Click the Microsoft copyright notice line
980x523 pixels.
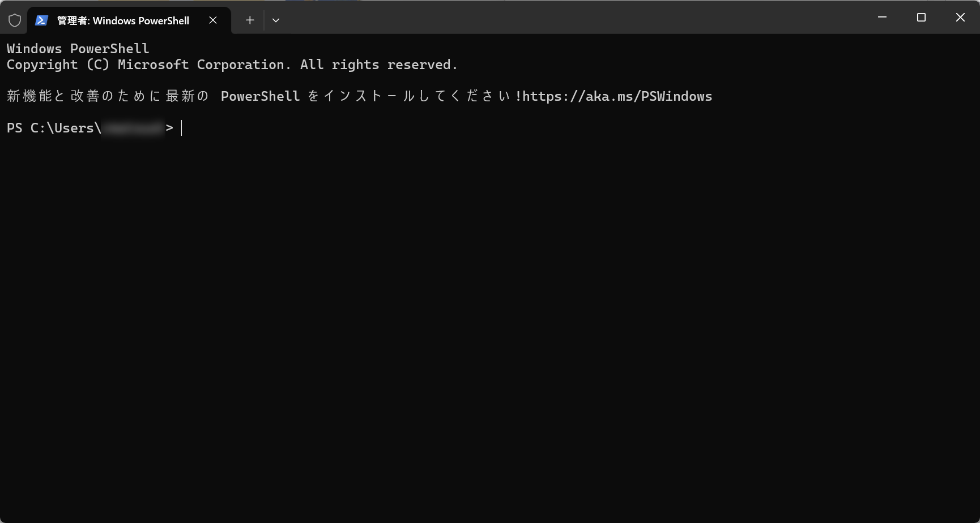[x=231, y=64]
